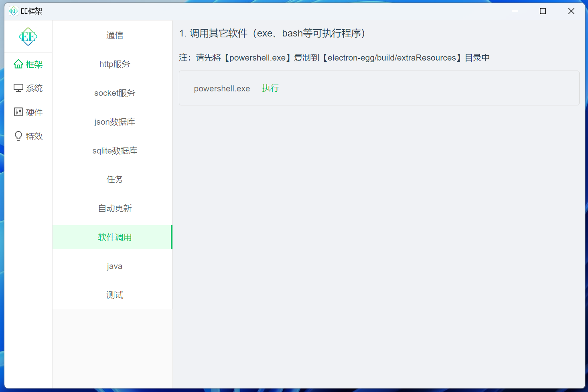Screen dimensions: 588x392
Task: Click the note about extraResources directory
Action: click(334, 58)
